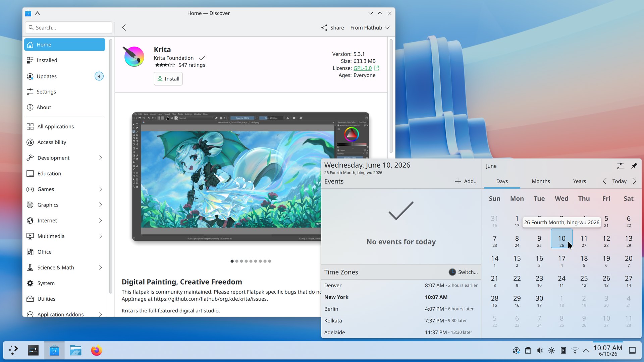644x362 pixels.
Task: Install Krita with the Install button
Action: click(x=168, y=79)
